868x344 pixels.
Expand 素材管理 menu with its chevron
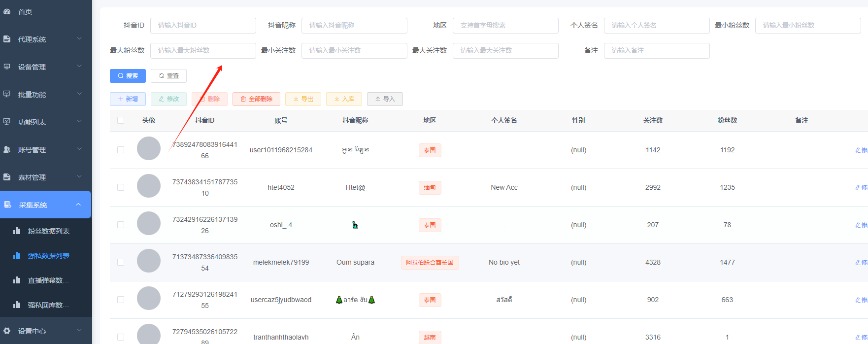(79, 176)
